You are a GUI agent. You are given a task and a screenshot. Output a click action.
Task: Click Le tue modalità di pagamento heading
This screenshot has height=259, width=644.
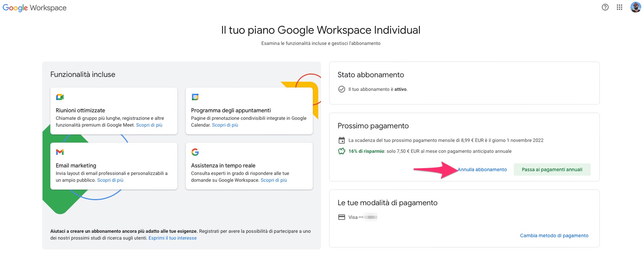[x=387, y=203]
